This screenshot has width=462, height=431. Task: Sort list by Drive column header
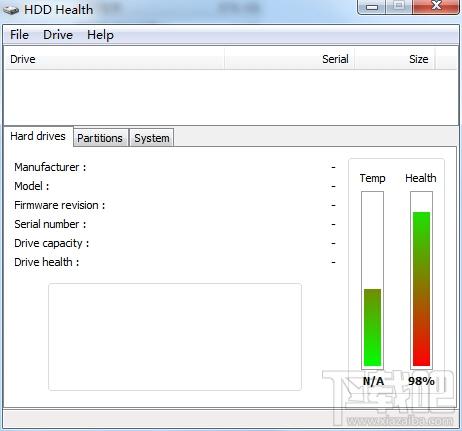(114, 59)
